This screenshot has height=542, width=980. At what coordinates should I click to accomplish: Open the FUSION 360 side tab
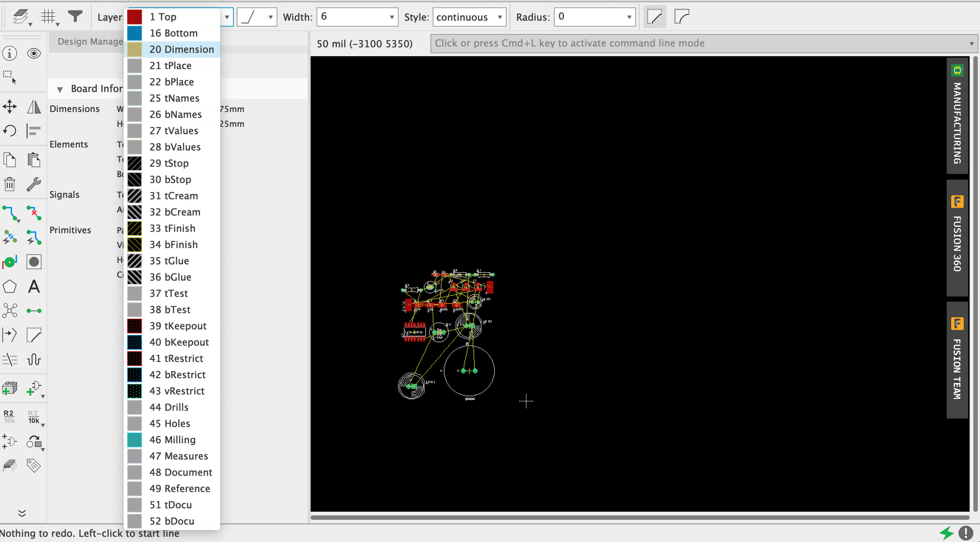click(957, 237)
